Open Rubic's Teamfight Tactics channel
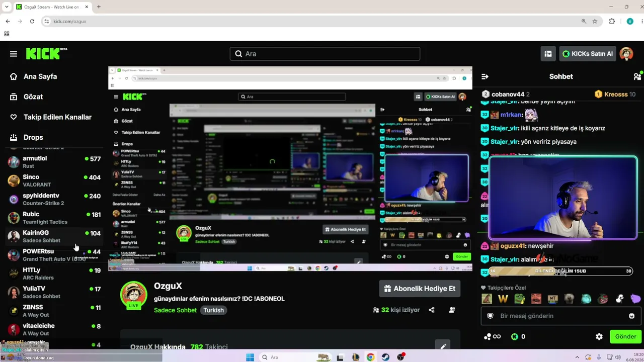Image resolution: width=644 pixels, height=362 pixels. [54, 218]
